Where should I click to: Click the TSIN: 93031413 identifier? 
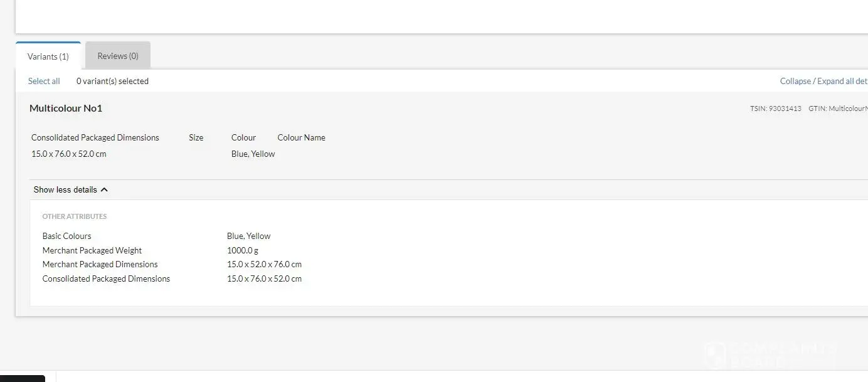click(775, 109)
